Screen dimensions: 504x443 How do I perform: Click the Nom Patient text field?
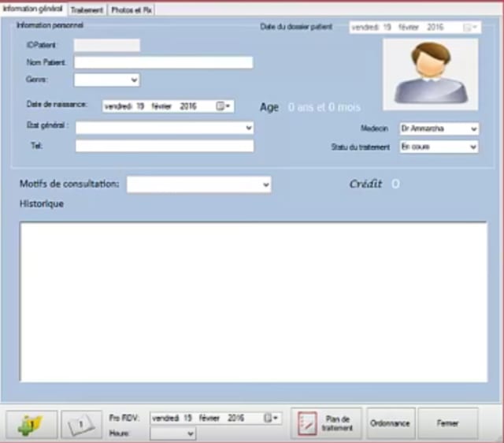pos(164,62)
